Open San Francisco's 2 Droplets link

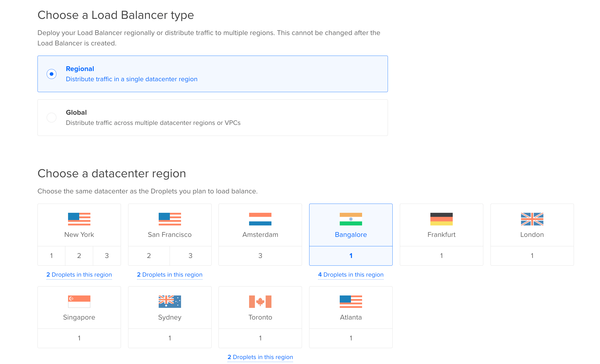click(x=170, y=275)
